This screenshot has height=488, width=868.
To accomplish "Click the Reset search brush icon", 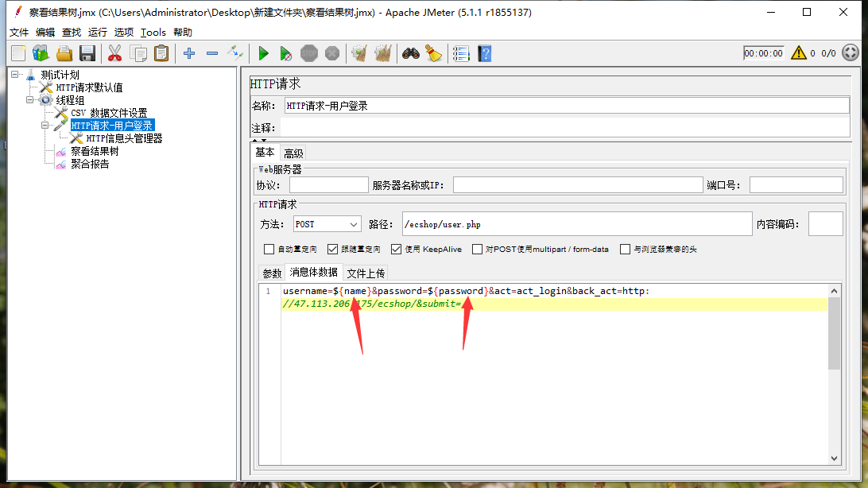I will pos(433,54).
